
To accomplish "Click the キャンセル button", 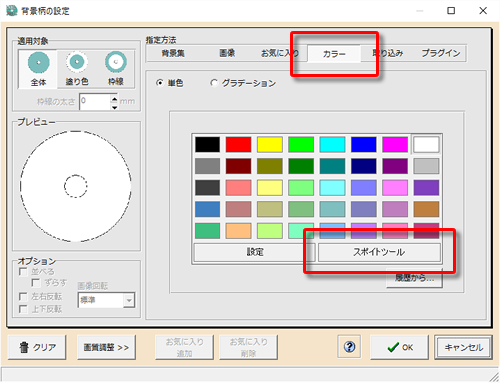I will [463, 347].
